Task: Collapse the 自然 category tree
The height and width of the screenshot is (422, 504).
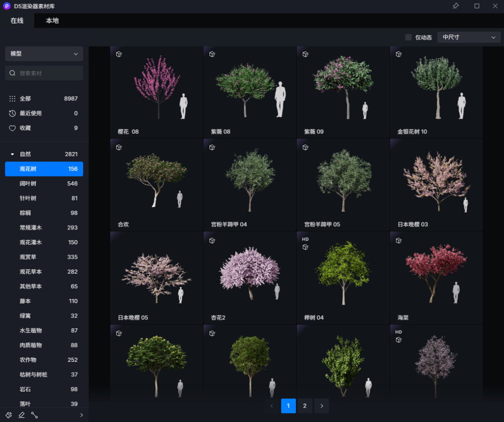Action: click(13, 154)
